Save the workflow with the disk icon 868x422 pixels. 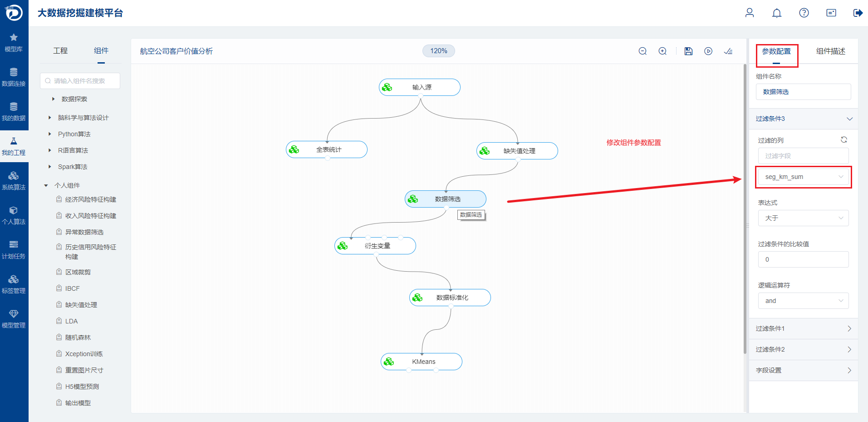click(688, 51)
